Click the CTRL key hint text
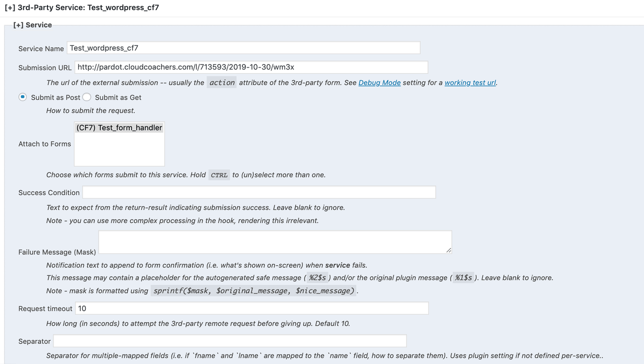Viewport: 644px width, 364px height. pyautogui.click(x=219, y=175)
